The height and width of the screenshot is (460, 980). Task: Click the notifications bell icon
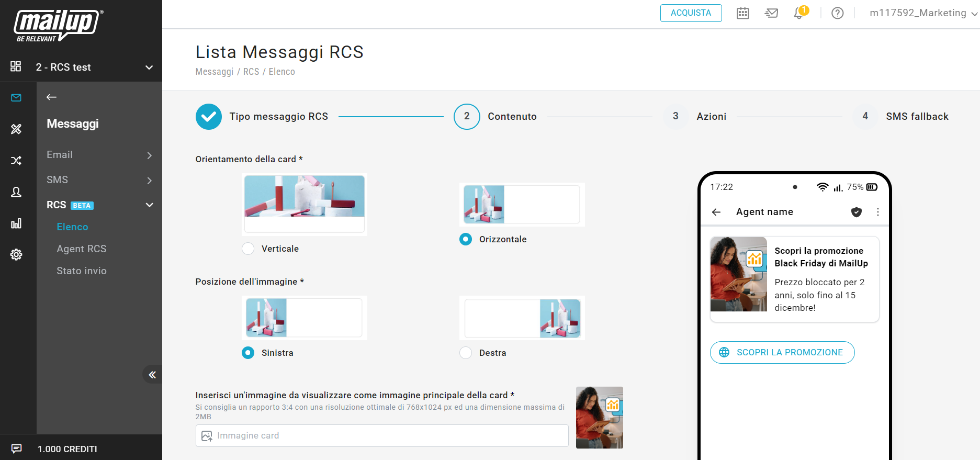click(799, 13)
